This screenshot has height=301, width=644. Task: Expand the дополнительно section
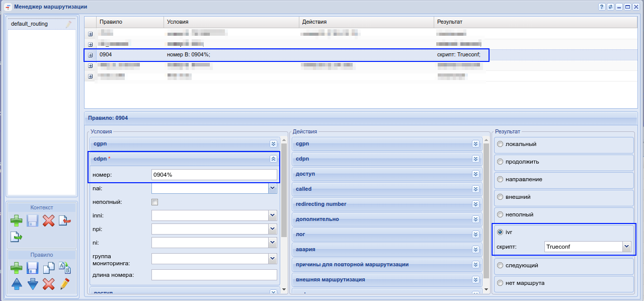pos(475,219)
